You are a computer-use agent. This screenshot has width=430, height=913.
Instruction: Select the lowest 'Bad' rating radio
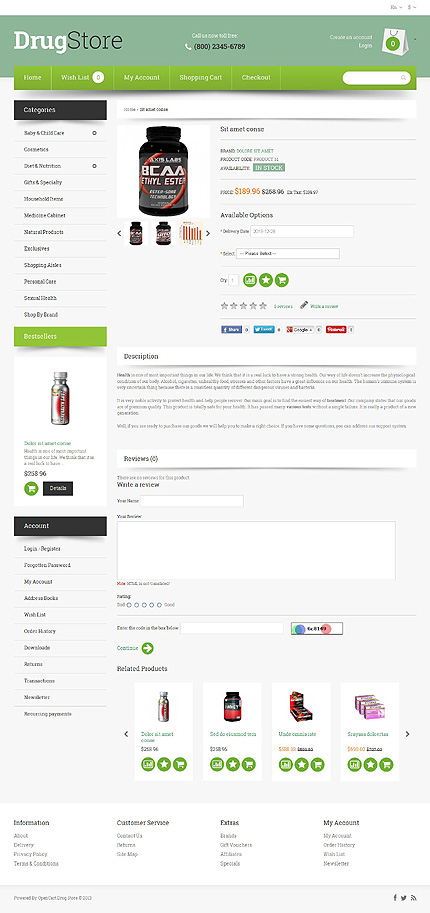click(128, 605)
